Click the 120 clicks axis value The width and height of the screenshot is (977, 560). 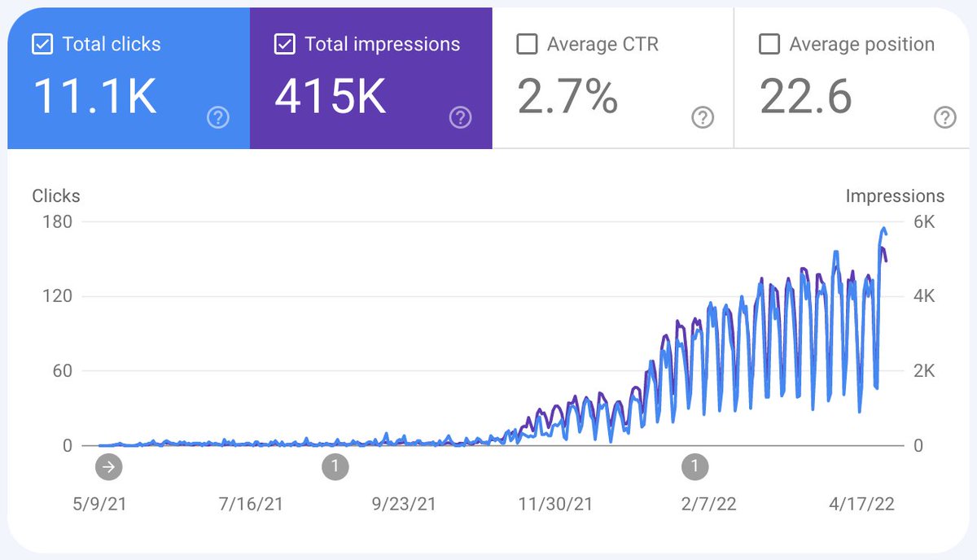point(58,296)
